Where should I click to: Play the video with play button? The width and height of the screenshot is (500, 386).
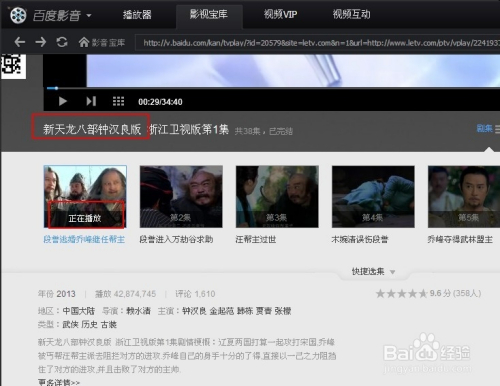pyautogui.click(x=62, y=101)
